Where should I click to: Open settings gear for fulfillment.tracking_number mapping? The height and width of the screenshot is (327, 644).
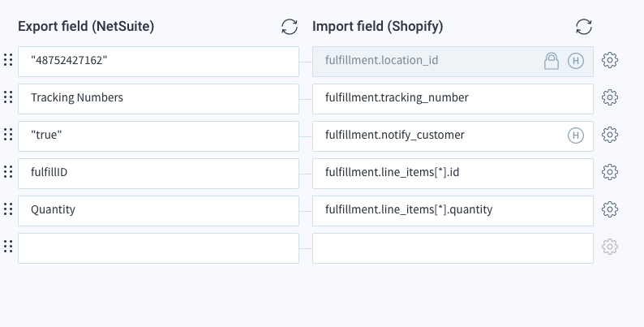[609, 97]
